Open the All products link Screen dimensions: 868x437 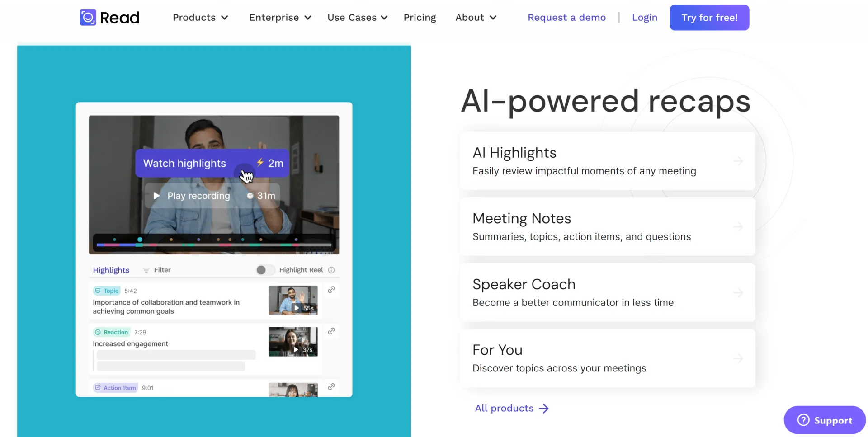[512, 408]
